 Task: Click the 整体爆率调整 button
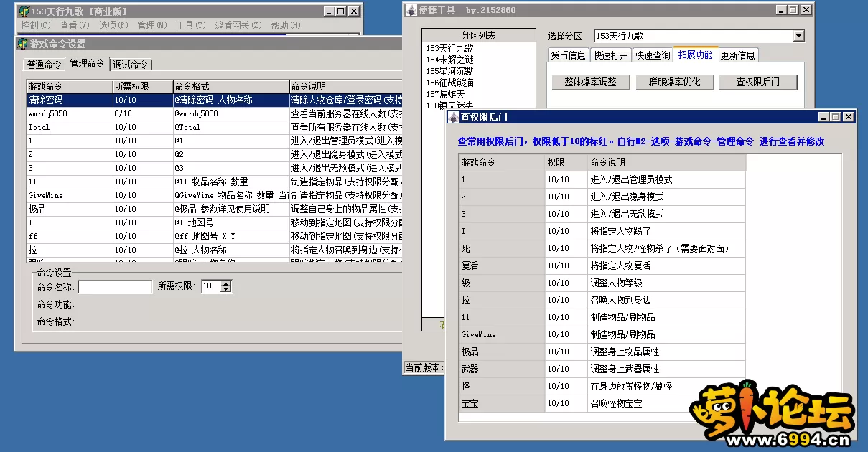click(x=590, y=82)
